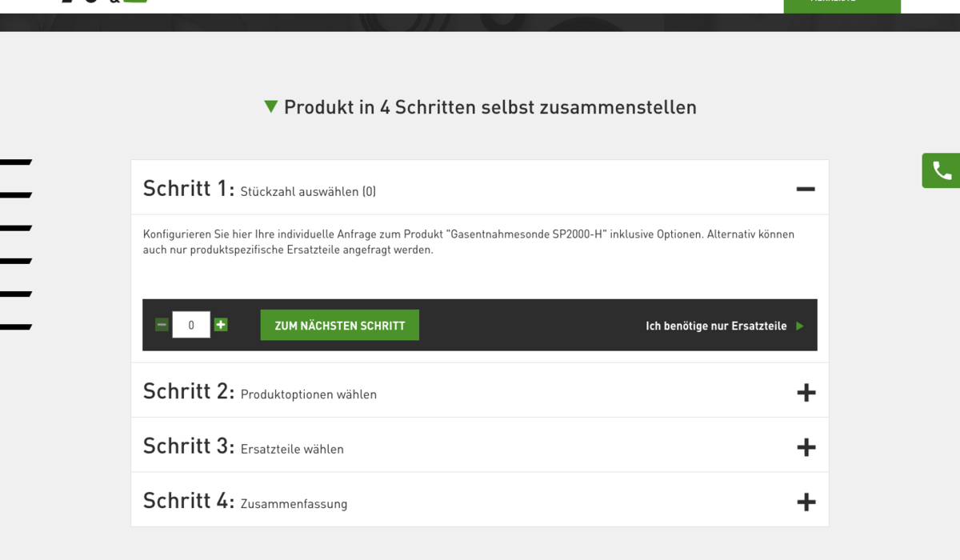Click the green phone contact icon
Screen dimensions: 960x560
[x=942, y=170]
